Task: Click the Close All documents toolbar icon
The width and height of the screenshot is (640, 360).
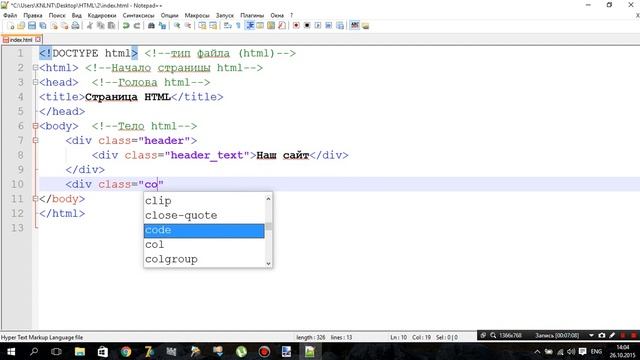Action: 64,26
